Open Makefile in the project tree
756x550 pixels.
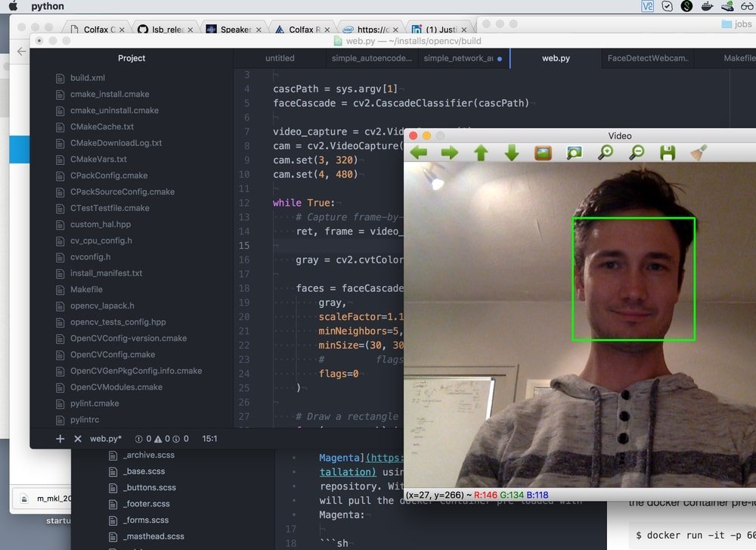(86, 290)
